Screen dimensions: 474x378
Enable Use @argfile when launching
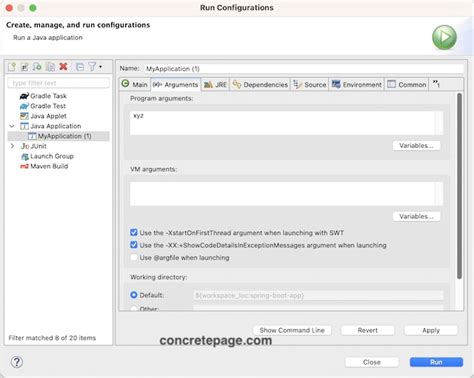(x=134, y=257)
